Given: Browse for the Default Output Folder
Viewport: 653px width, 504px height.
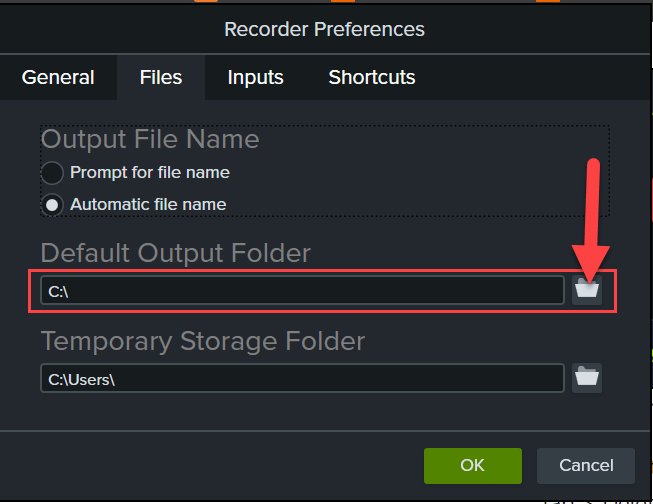Looking at the screenshot, I should (587, 290).
